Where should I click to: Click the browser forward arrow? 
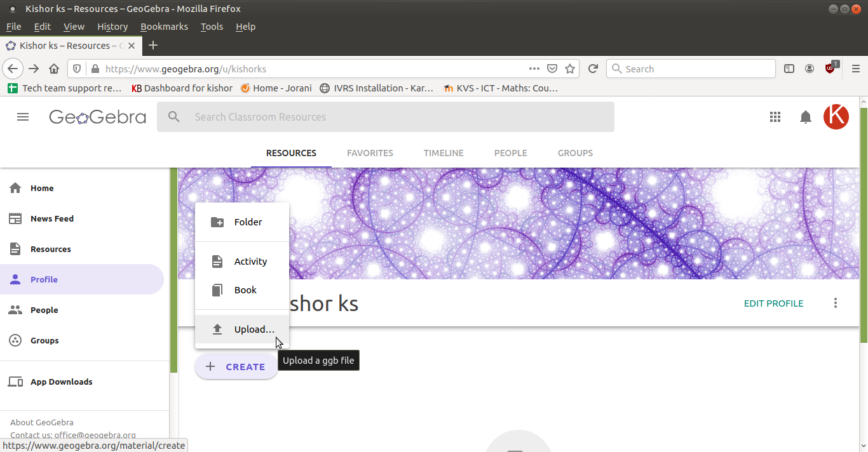34,69
